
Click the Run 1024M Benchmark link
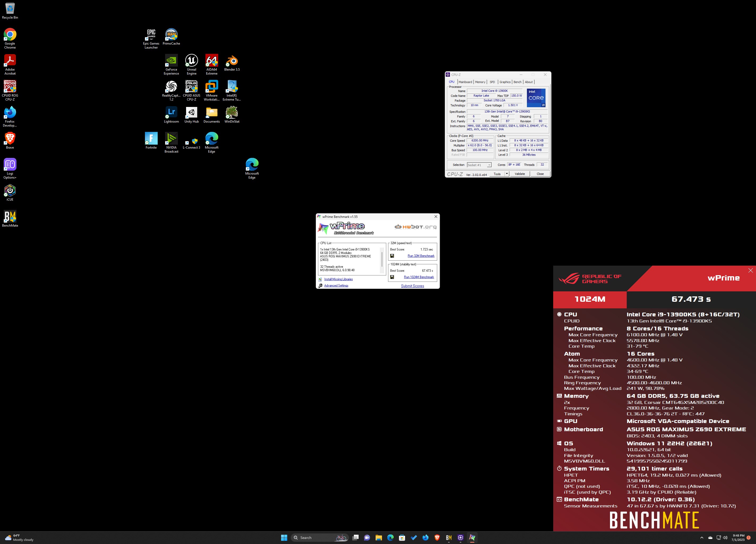419,277
